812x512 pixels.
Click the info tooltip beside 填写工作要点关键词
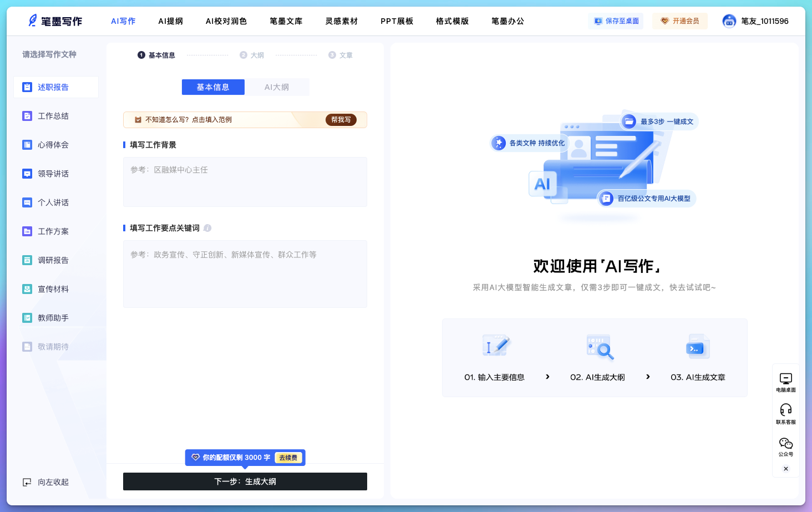pos(208,227)
